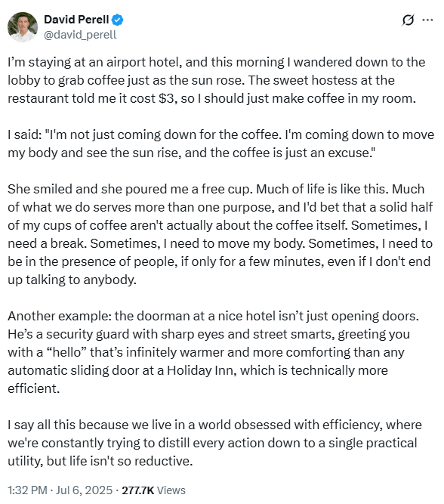The image size is (444, 504).
Task: Click the quoted "I'm not just coming down" paragraph
Action: coord(220,144)
